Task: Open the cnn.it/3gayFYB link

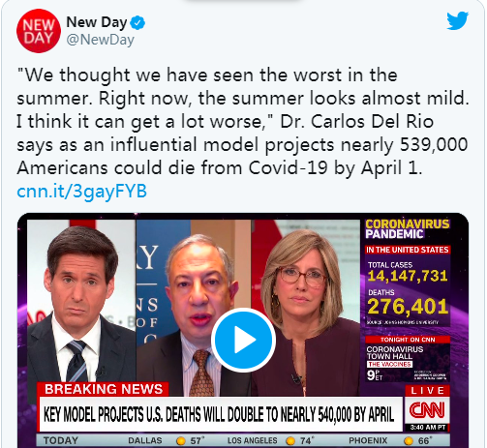Action: [82, 191]
